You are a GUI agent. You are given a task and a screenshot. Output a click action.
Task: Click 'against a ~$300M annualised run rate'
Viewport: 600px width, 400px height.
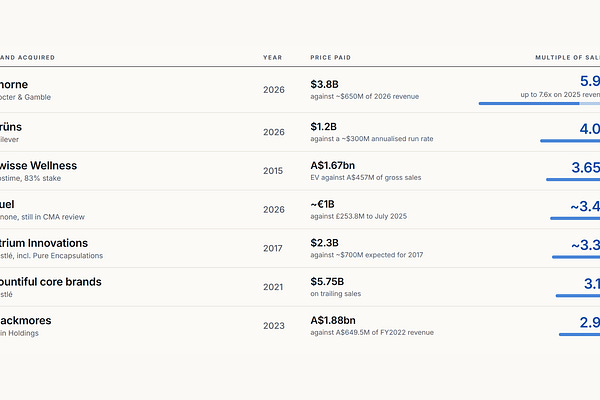[x=372, y=139]
